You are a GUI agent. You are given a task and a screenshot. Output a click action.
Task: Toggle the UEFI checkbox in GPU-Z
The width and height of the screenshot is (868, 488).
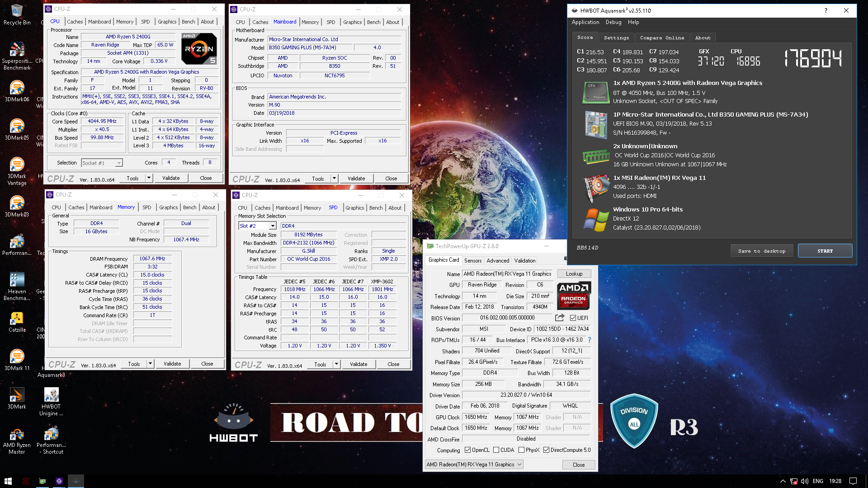[573, 318]
